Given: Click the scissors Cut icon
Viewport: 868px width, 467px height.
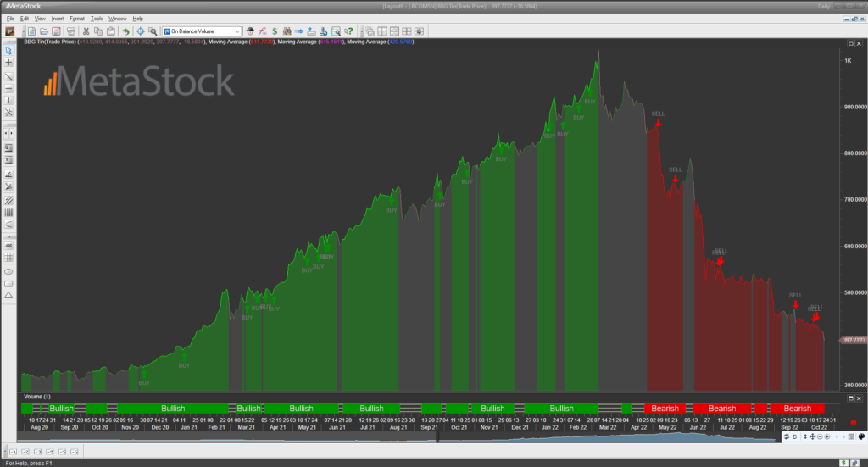Looking at the screenshot, I should (86, 31).
